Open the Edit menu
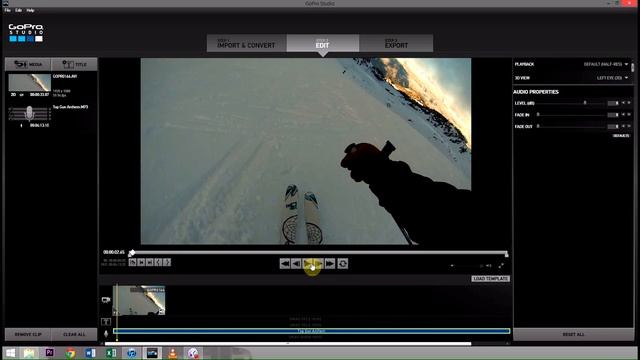The height and width of the screenshot is (360, 640). coord(18,10)
